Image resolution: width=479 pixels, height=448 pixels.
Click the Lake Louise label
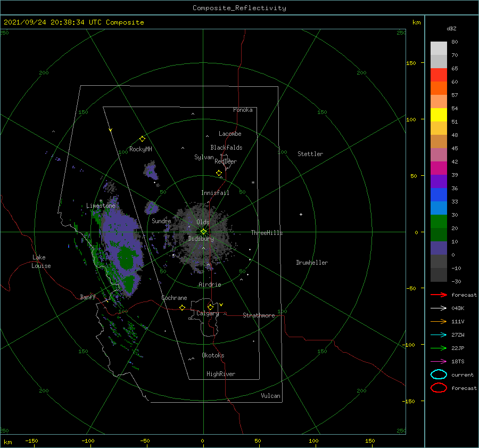(x=41, y=262)
